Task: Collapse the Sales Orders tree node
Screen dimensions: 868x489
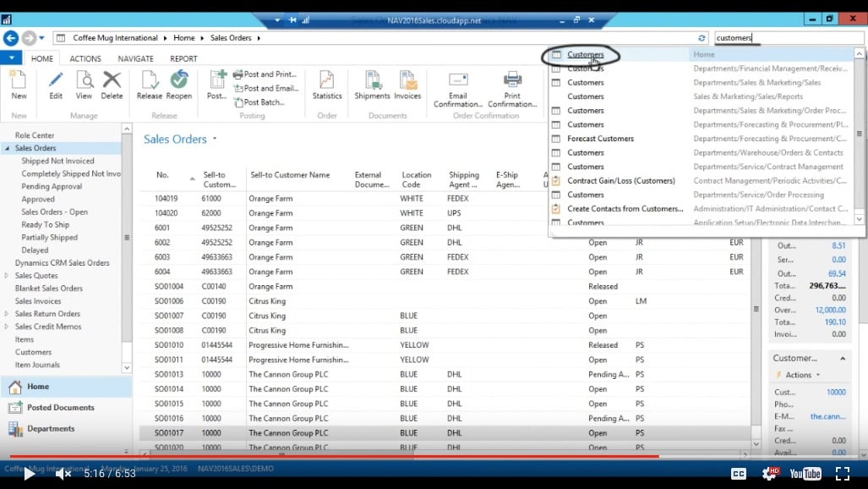Action: point(8,148)
